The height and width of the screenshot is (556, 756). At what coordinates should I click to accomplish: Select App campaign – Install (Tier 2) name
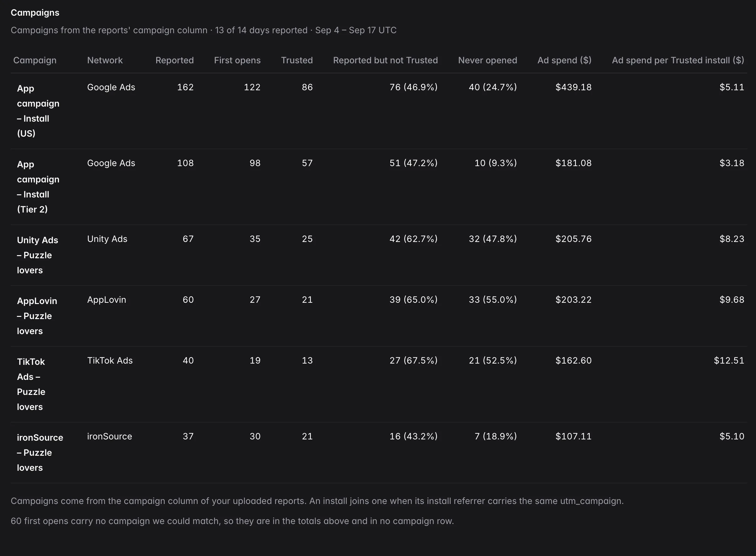click(38, 187)
